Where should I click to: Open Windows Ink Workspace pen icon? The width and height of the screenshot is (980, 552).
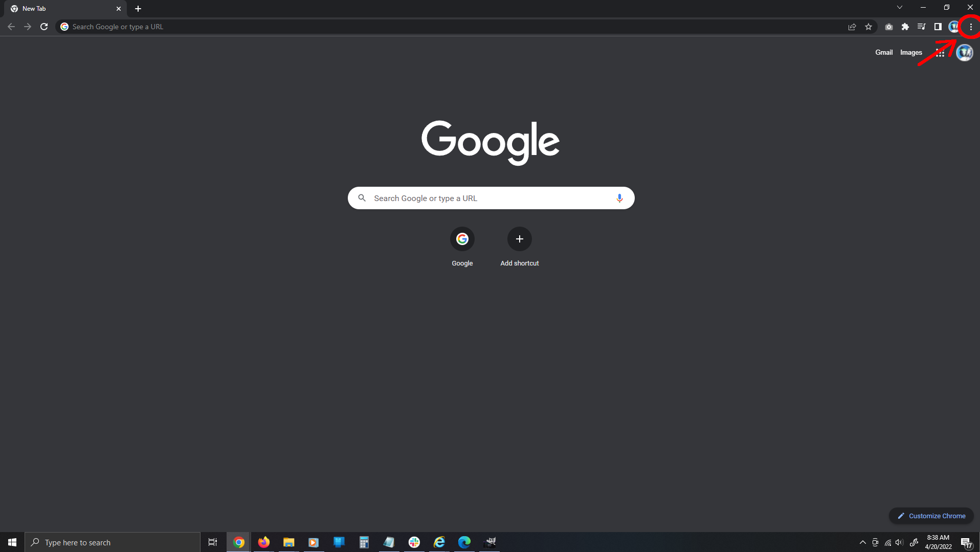coord(914,542)
